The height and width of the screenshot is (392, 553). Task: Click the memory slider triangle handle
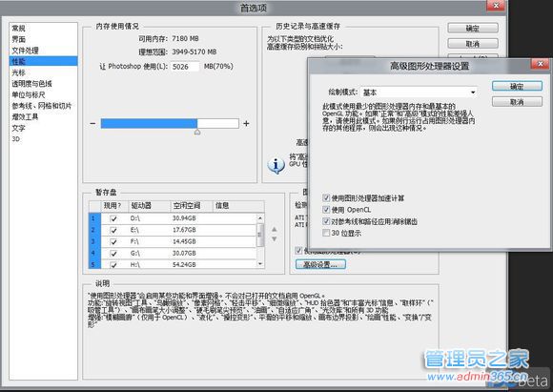pyautogui.click(x=197, y=132)
